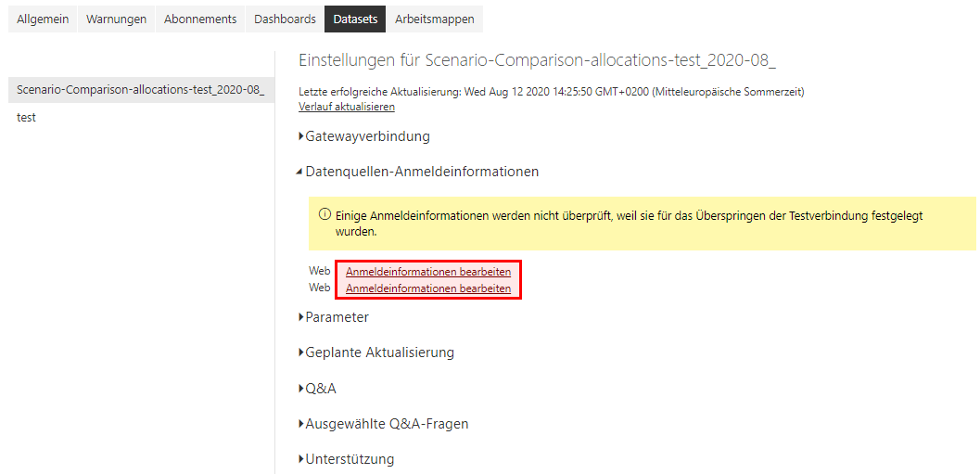This screenshot has width=980, height=474.
Task: Click the info icon in yellow notice
Action: pyautogui.click(x=325, y=214)
